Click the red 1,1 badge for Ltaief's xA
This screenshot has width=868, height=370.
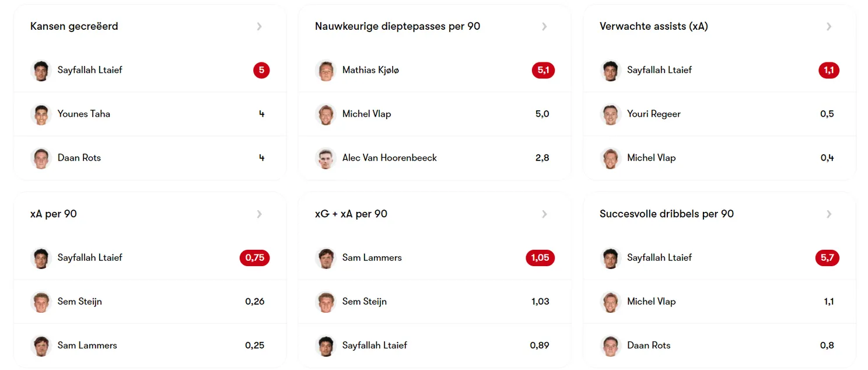click(828, 70)
